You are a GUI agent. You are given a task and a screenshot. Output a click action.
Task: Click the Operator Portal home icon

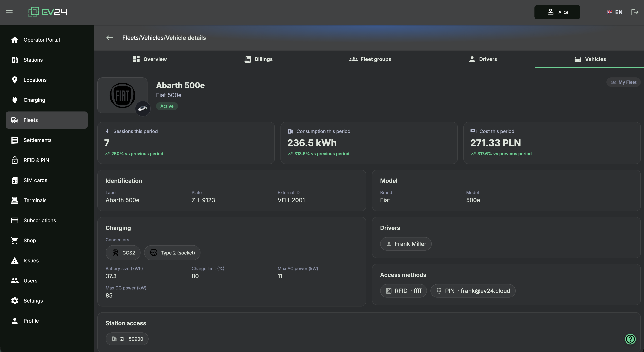[15, 40]
